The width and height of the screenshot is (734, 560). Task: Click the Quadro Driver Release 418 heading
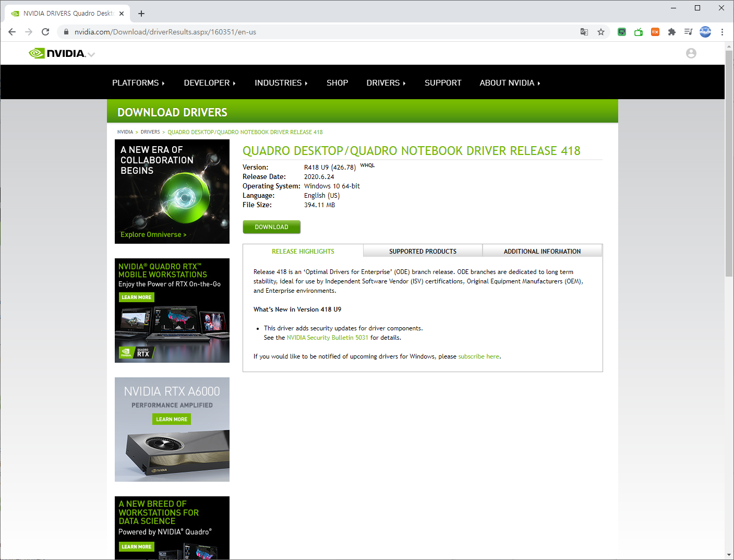point(412,151)
